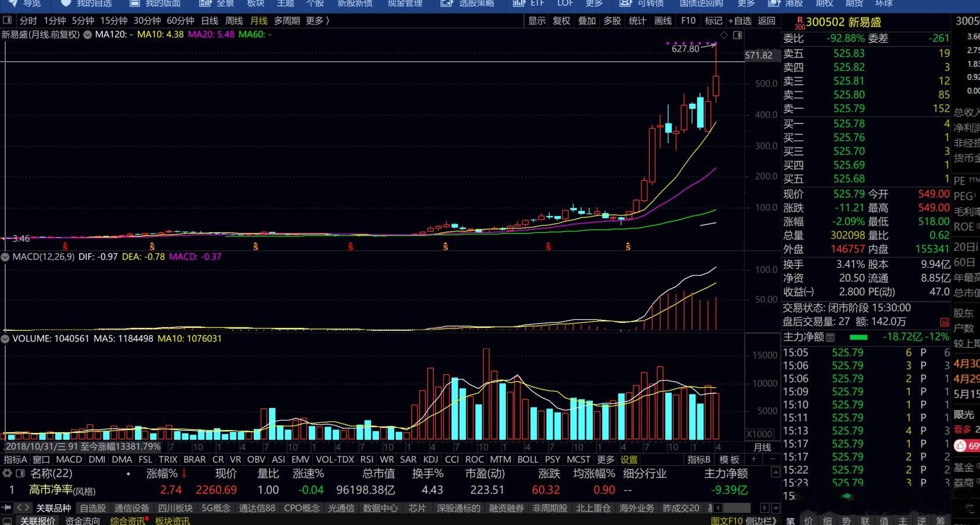Image resolution: width=980 pixels, height=525 pixels.
Task: Open 我的版面 layout icon
Action: pyautogui.click(x=134, y=3)
